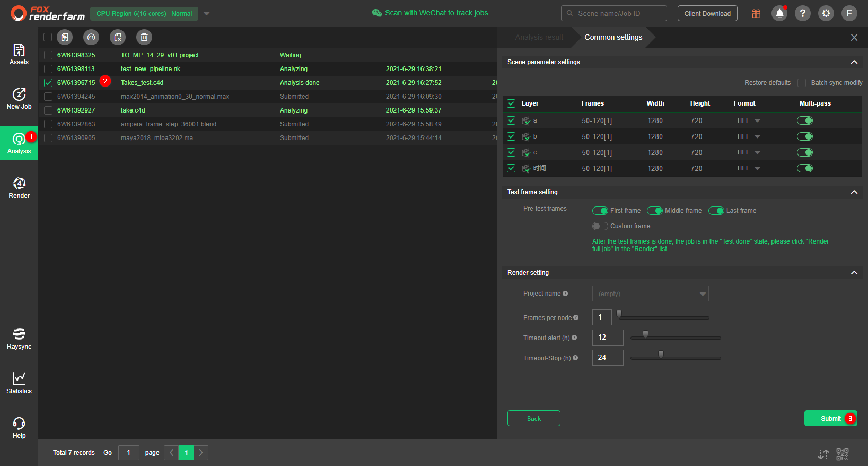Focus the Scene name/Job ID search field
This screenshot has width=868, height=466.
[614, 13]
